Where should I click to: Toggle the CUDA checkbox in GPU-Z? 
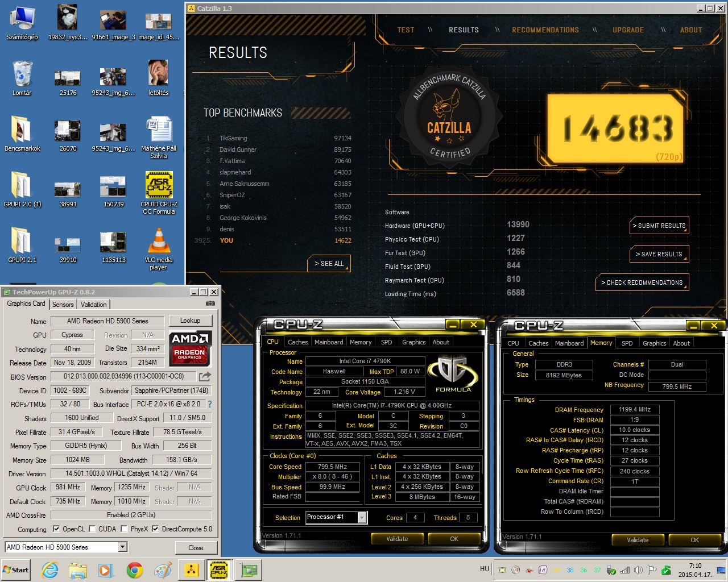tap(92, 529)
